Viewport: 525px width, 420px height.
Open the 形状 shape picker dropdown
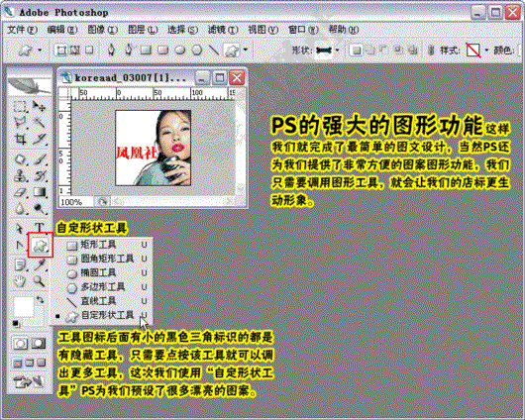[337, 51]
